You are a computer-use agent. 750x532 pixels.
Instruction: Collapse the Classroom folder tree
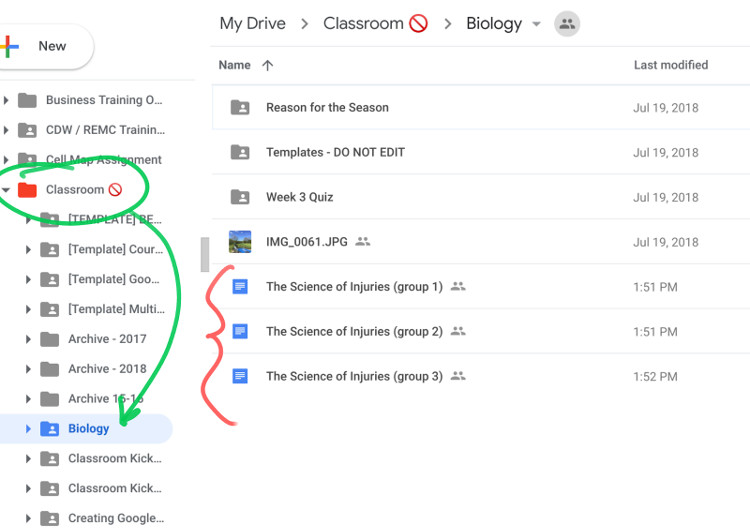click(x=7, y=190)
